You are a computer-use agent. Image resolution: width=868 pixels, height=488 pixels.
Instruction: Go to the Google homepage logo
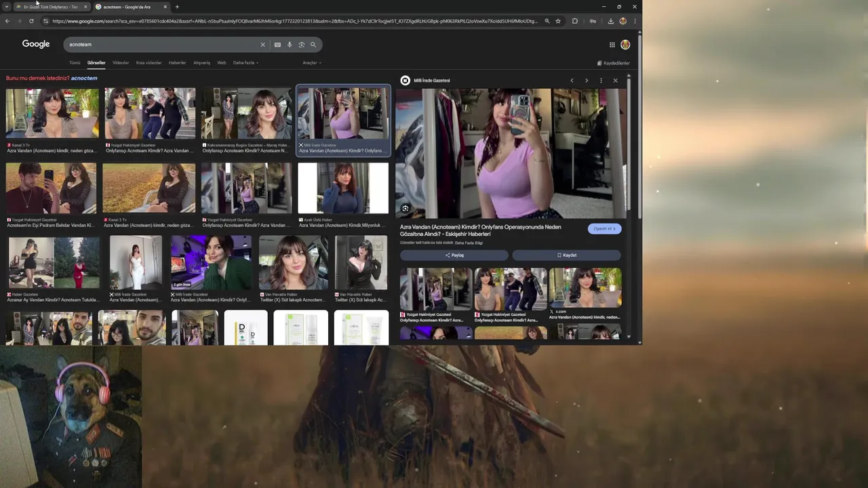(36, 44)
